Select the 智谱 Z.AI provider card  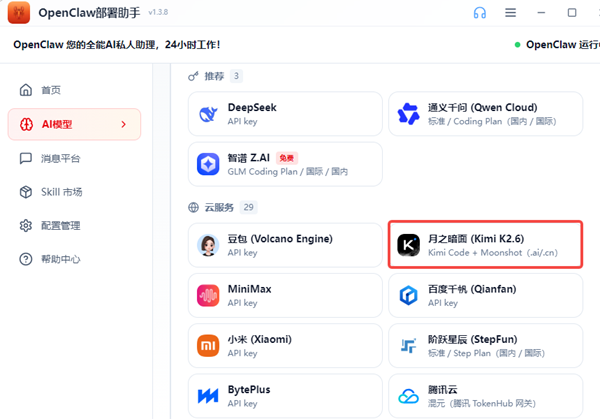coord(285,164)
